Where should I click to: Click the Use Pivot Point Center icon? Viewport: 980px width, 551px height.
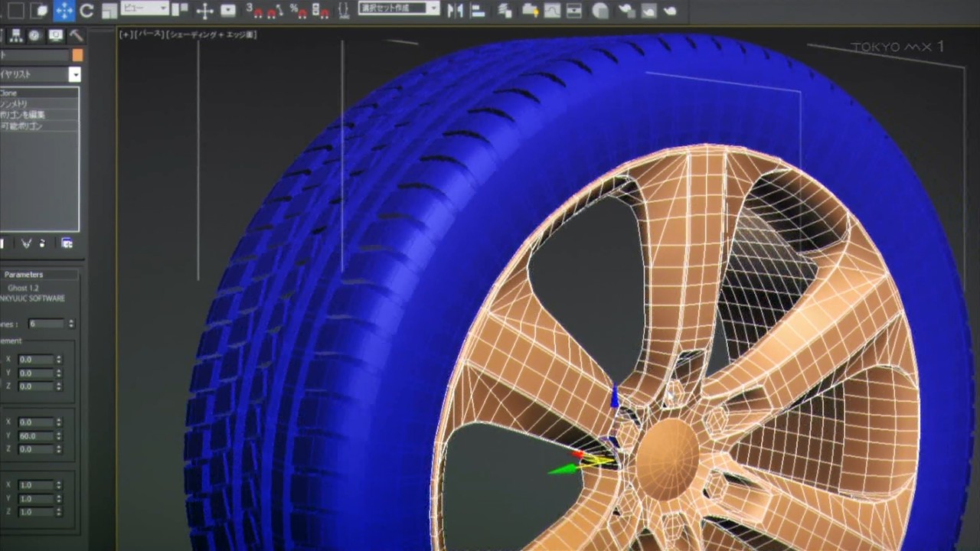point(179,11)
